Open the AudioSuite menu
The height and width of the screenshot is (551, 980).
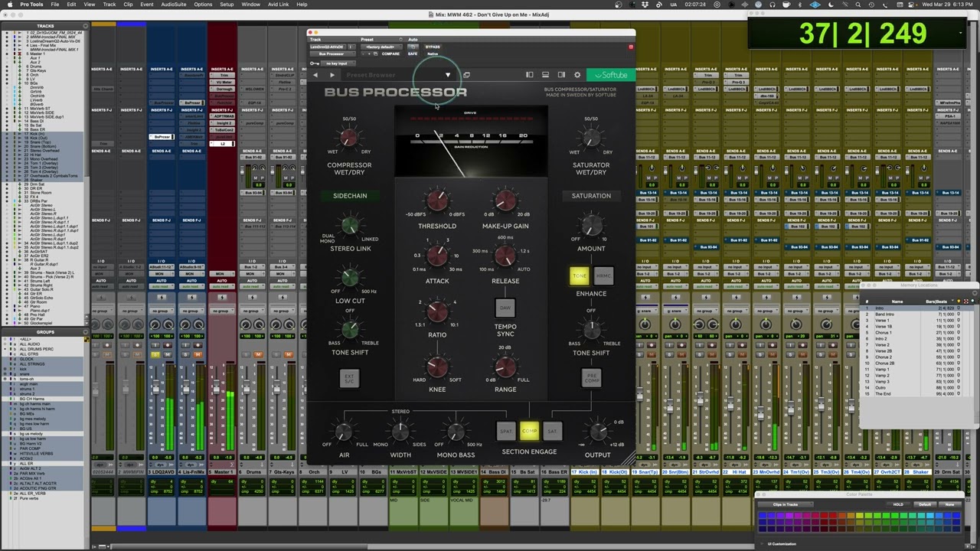coord(174,5)
